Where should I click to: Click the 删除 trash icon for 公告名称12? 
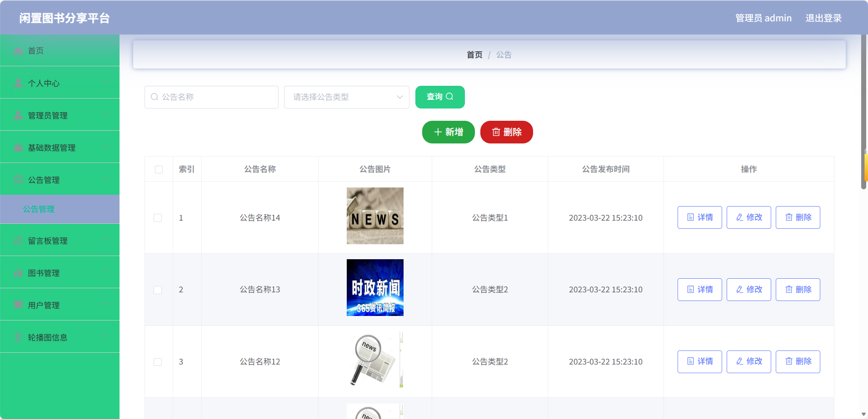[789, 361]
